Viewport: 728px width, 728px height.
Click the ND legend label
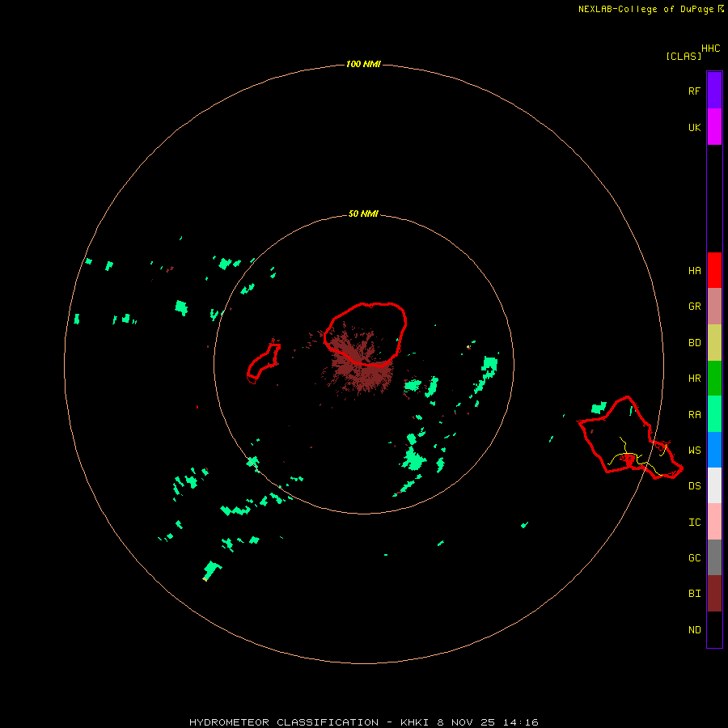point(694,629)
